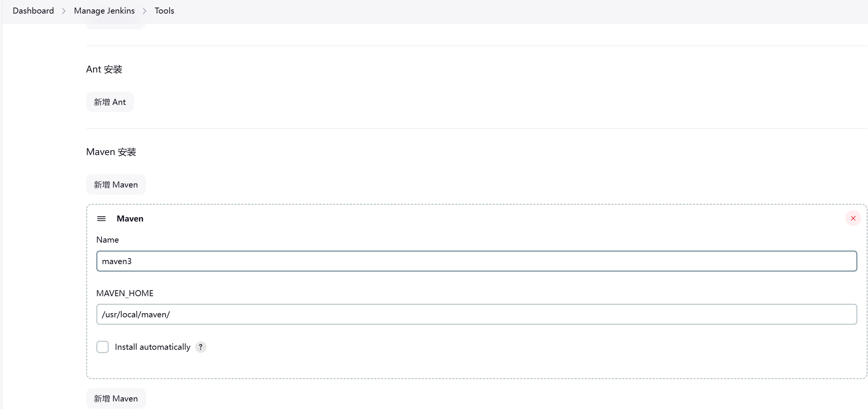Click the Maven 安装 section heading
This screenshot has width=868, height=409.
[111, 152]
